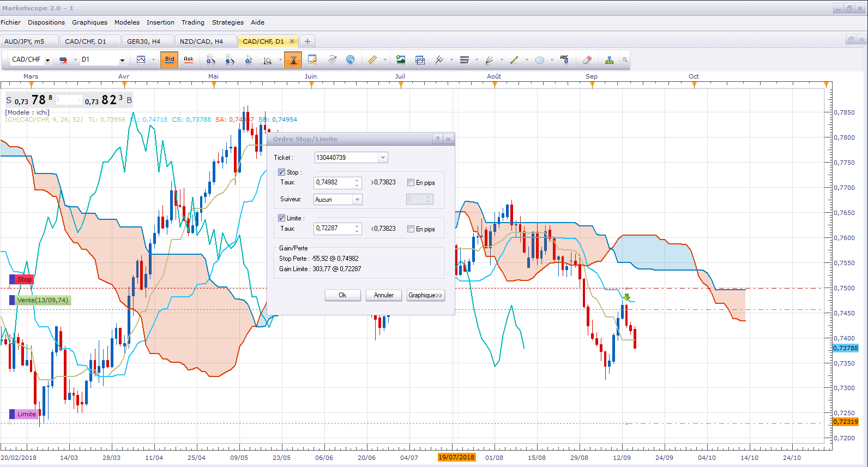This screenshot has height=467, width=868.
Task: Click the chart type icon next to D1
Action: click(x=141, y=60)
